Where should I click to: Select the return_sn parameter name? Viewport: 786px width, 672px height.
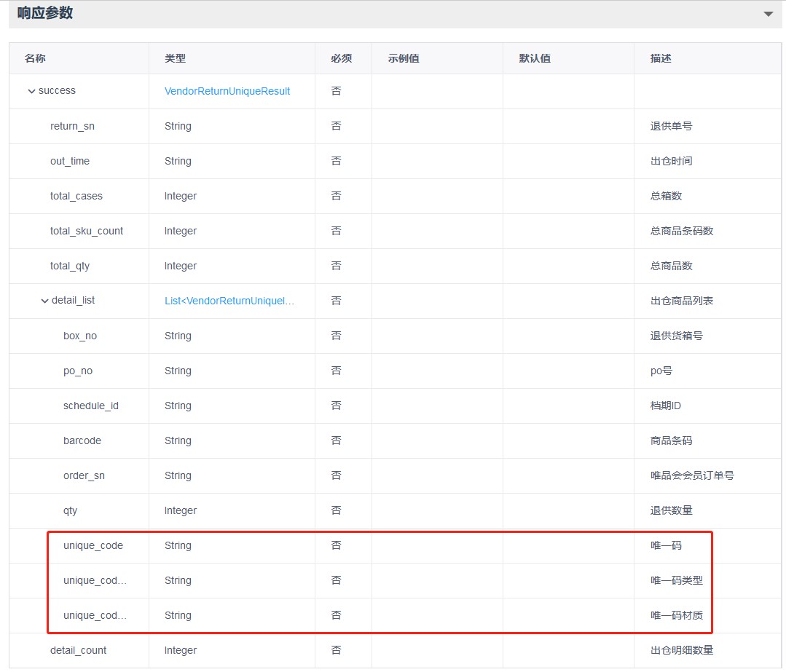[72, 126]
